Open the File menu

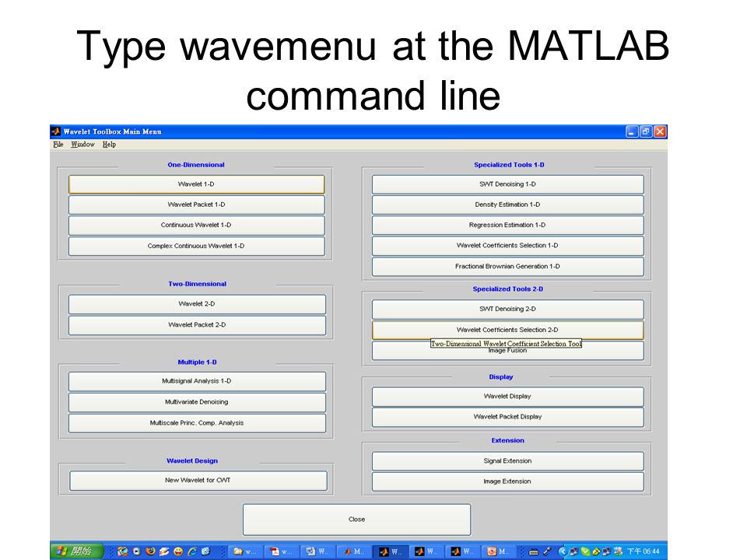58,145
